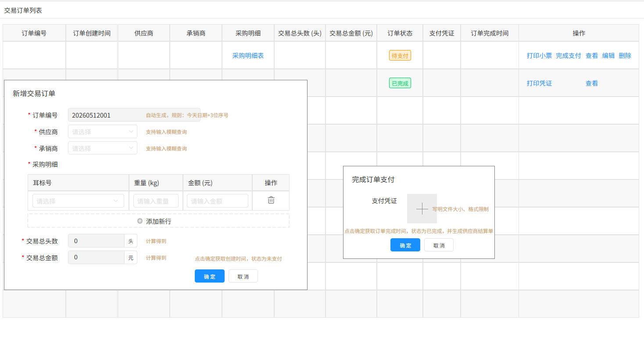Click 确定 in 完成订单支付 dialog
The image size is (644, 344).
tap(405, 245)
